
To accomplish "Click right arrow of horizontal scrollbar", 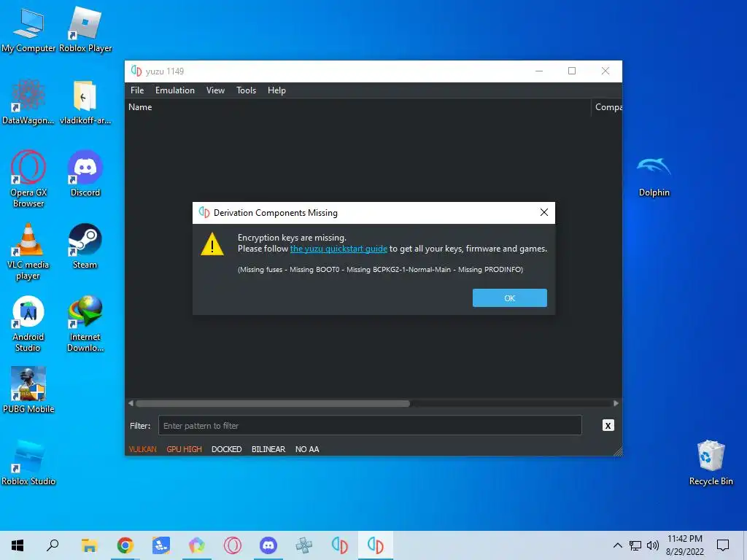I will tap(616, 403).
